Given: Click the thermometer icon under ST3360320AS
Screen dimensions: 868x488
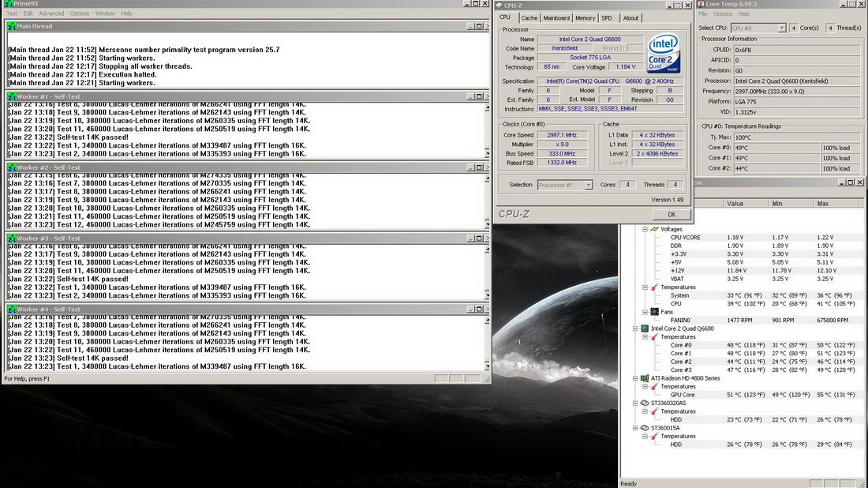Looking at the screenshot, I should tap(654, 411).
